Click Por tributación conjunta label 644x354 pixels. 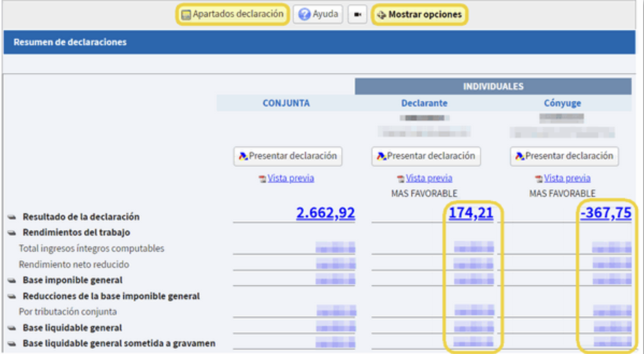(x=68, y=311)
